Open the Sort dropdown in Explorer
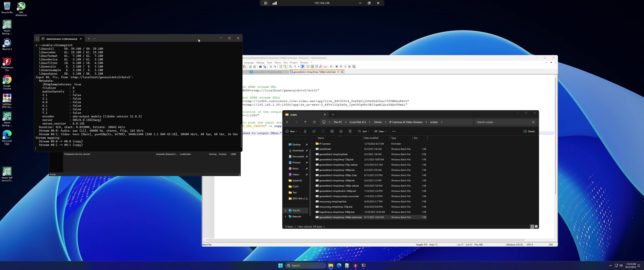Image resolution: width=644 pixels, height=270 pixels. coord(364,131)
